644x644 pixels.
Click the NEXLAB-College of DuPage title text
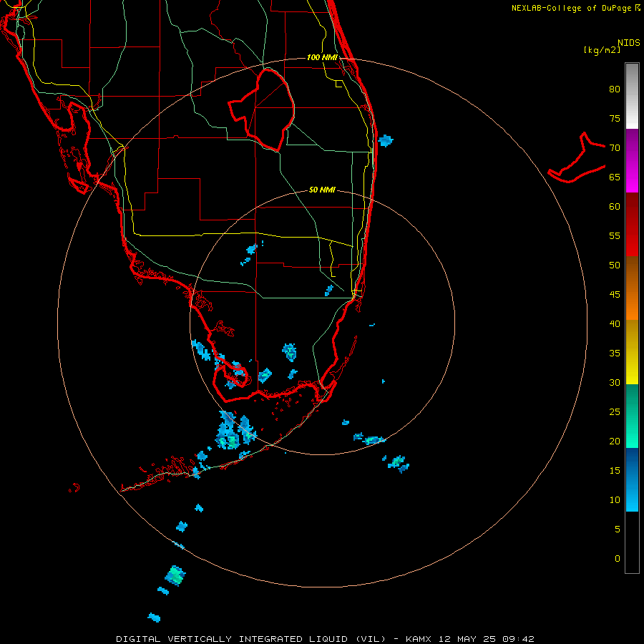(572, 8)
